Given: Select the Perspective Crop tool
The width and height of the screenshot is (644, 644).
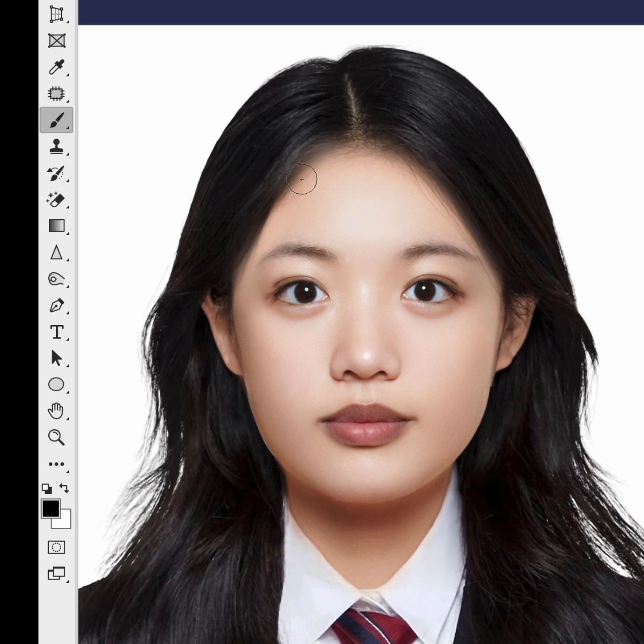Looking at the screenshot, I should click(56, 14).
